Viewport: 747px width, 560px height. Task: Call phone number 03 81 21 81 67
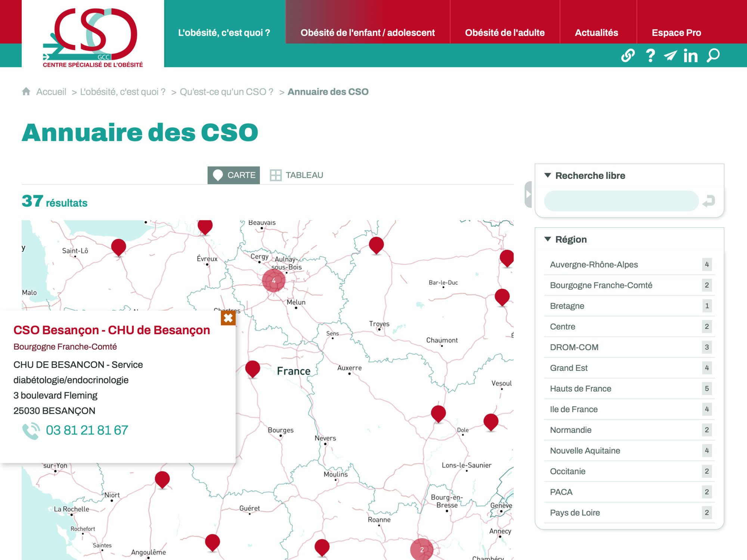click(x=87, y=430)
